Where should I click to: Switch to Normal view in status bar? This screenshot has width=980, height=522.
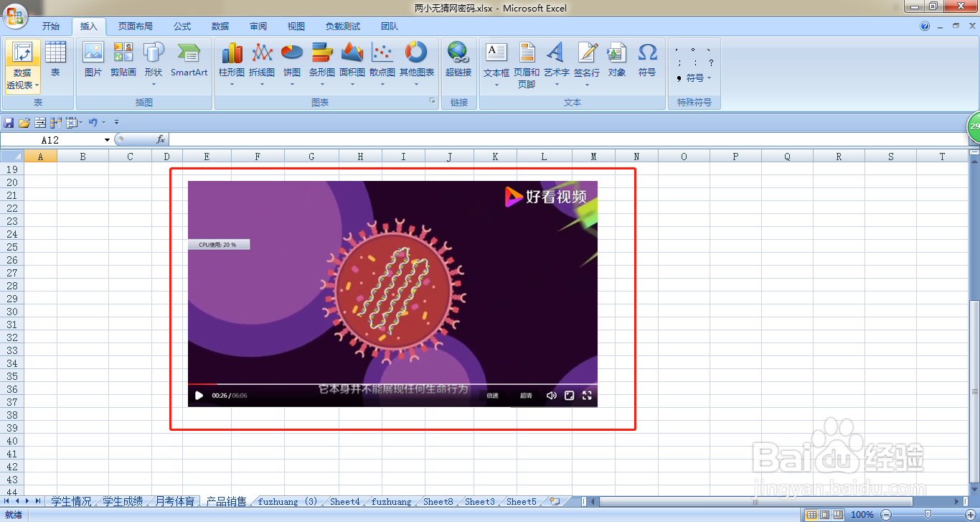click(x=811, y=515)
